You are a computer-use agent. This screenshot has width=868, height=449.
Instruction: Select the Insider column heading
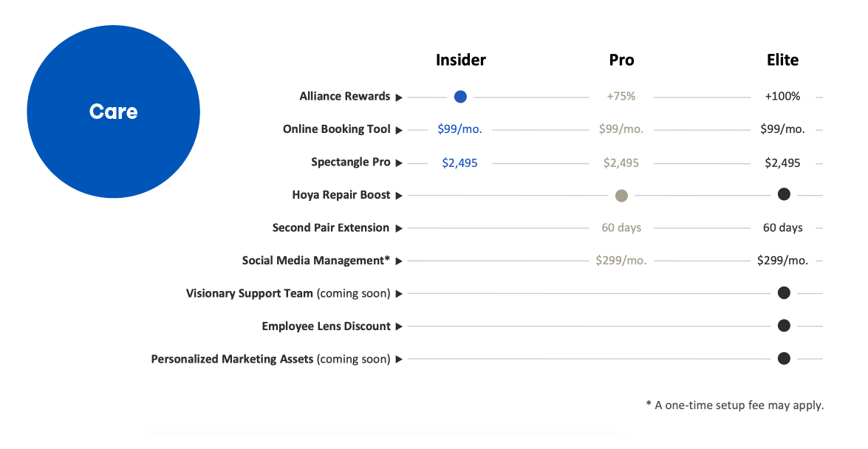pyautogui.click(x=460, y=60)
